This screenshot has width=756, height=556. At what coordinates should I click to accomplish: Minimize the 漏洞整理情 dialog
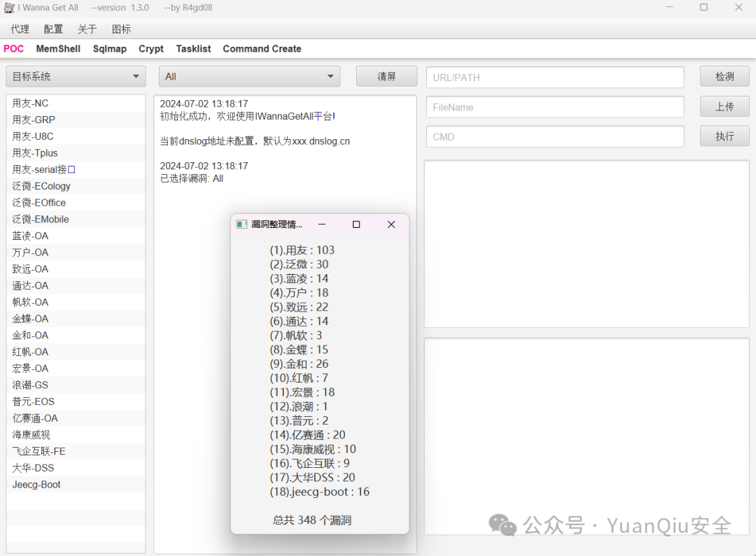pos(322,224)
